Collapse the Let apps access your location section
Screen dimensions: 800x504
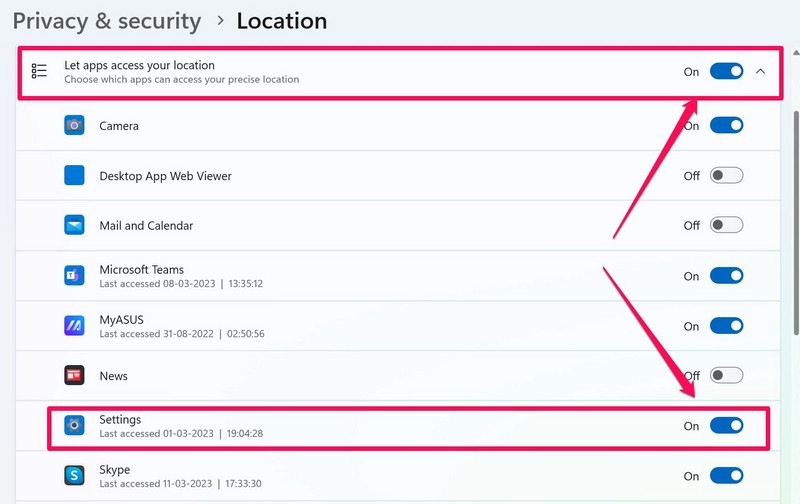coord(761,71)
